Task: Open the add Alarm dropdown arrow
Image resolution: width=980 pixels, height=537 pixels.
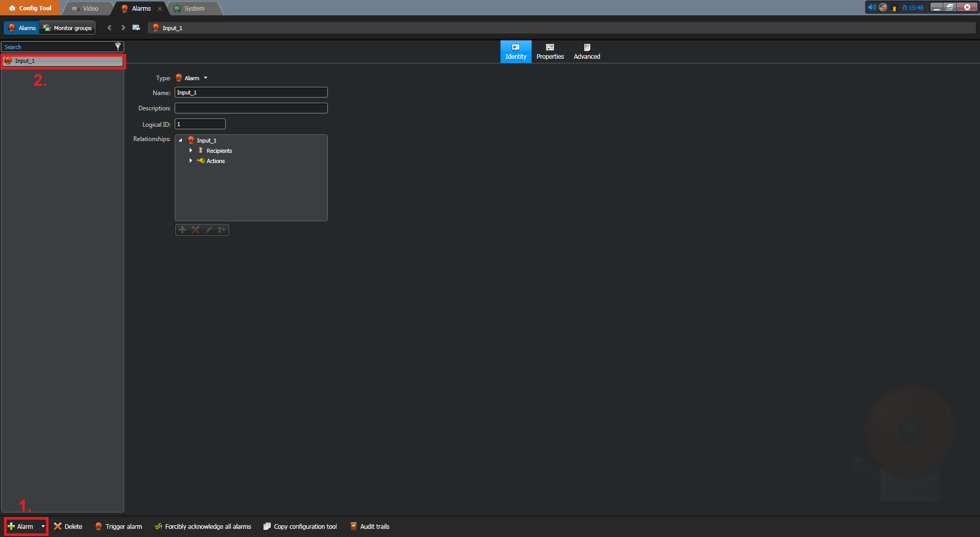Action: tap(43, 526)
